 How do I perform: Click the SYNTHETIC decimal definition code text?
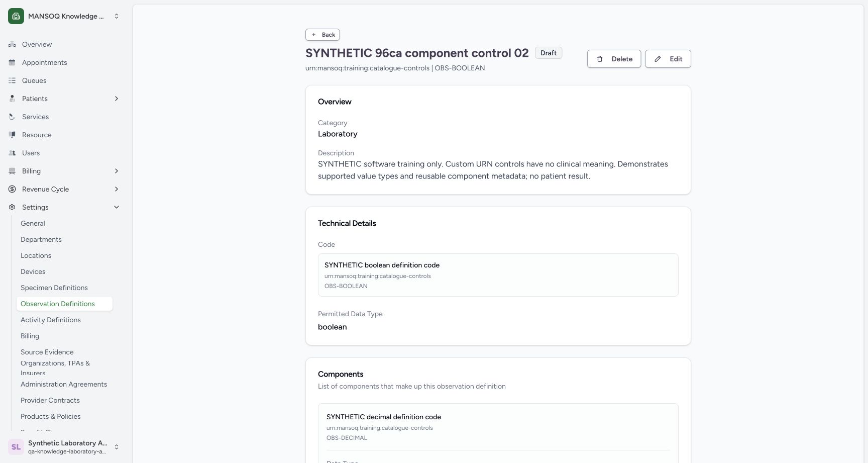tap(384, 417)
